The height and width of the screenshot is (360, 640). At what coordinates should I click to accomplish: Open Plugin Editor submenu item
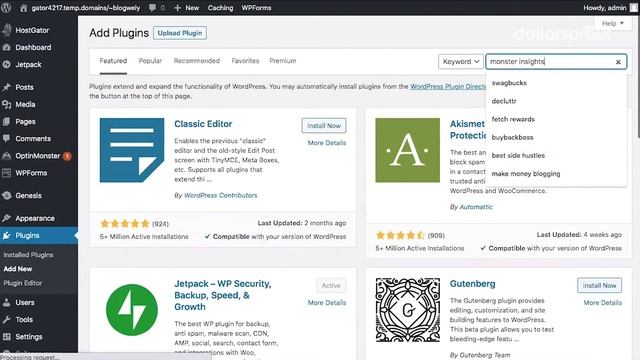point(23,283)
